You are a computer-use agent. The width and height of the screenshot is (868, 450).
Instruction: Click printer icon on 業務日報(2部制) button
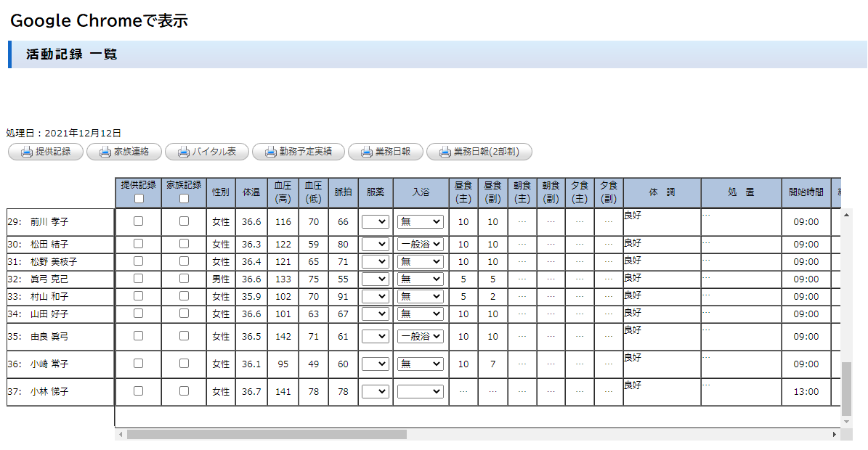click(445, 152)
